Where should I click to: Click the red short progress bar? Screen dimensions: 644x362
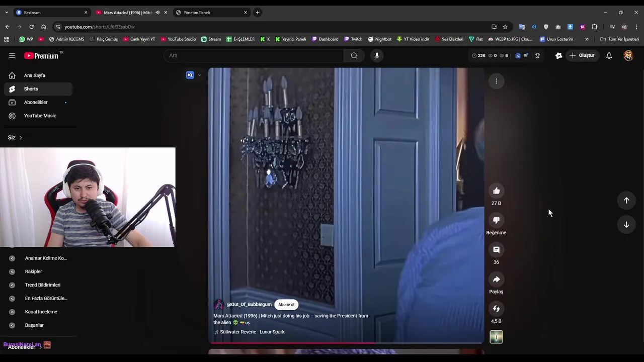pyautogui.click(x=292, y=343)
